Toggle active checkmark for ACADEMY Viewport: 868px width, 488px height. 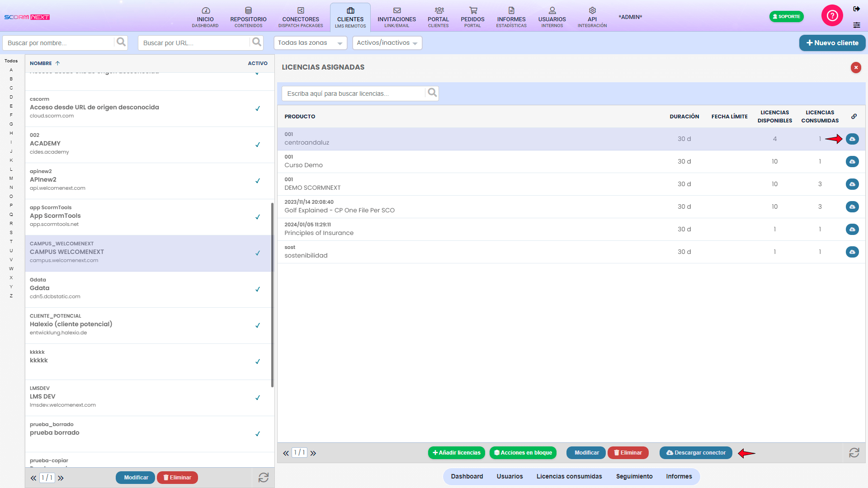pyautogui.click(x=258, y=145)
